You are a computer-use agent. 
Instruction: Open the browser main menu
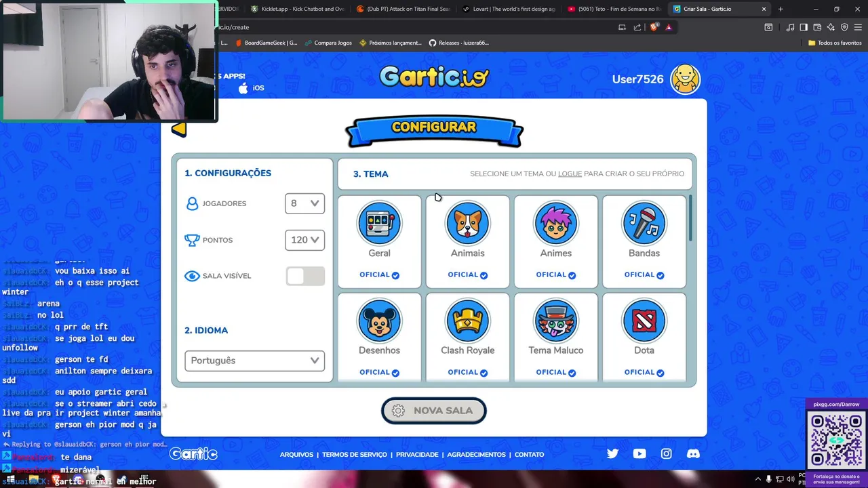tap(858, 27)
